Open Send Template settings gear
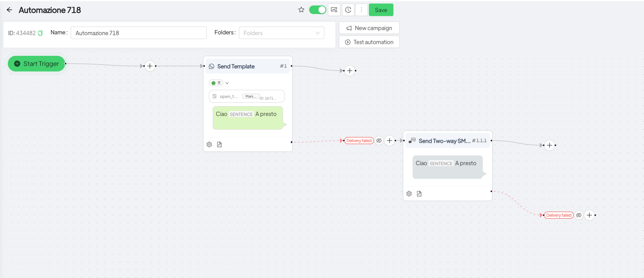 click(209, 144)
